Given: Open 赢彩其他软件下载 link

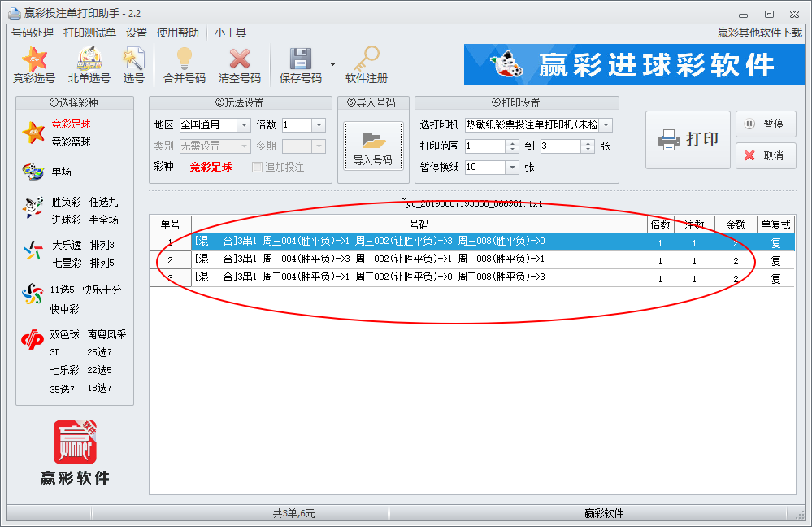Looking at the screenshot, I should pyautogui.click(x=759, y=33).
